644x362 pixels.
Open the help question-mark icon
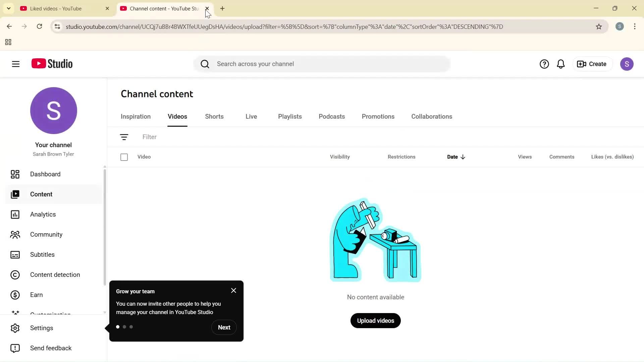coord(544,64)
